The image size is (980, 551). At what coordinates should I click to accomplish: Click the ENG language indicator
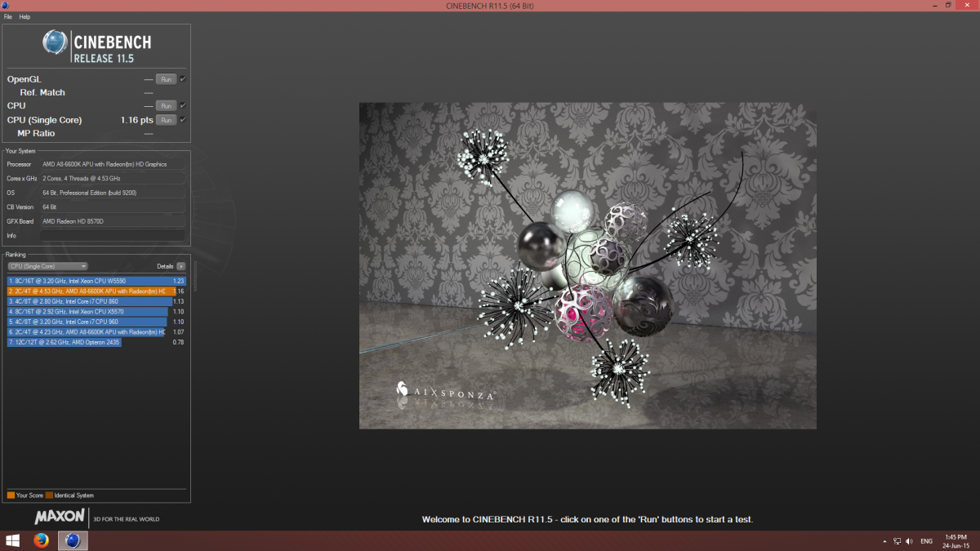927,541
